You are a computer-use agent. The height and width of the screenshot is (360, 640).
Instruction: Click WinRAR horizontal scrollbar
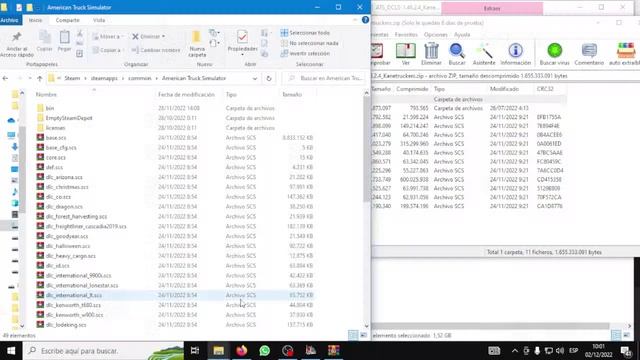[x=491, y=326]
